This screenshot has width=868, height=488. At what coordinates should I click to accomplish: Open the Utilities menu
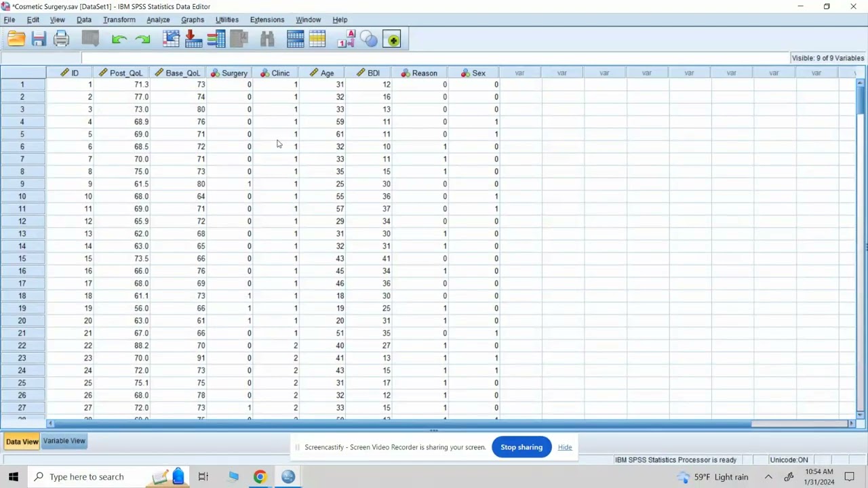pos(227,20)
